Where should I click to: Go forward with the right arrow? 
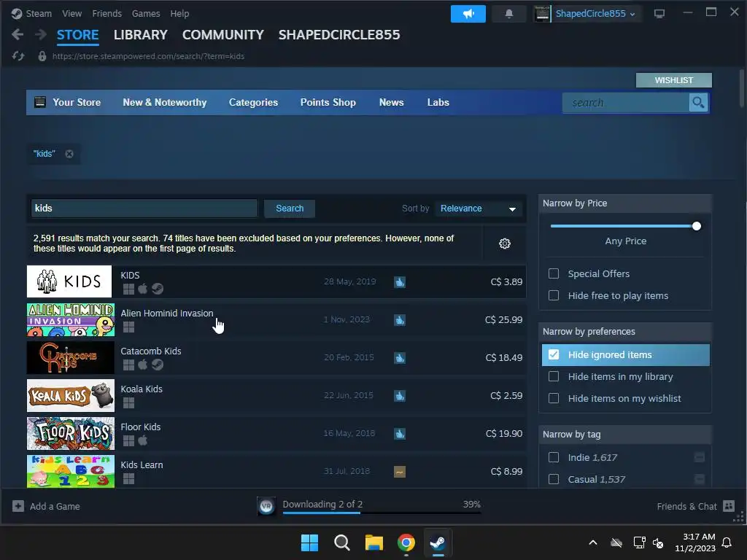41,34
